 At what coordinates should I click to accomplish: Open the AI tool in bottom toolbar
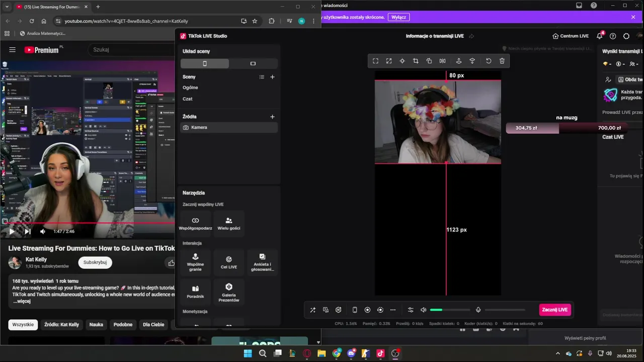coord(339,310)
